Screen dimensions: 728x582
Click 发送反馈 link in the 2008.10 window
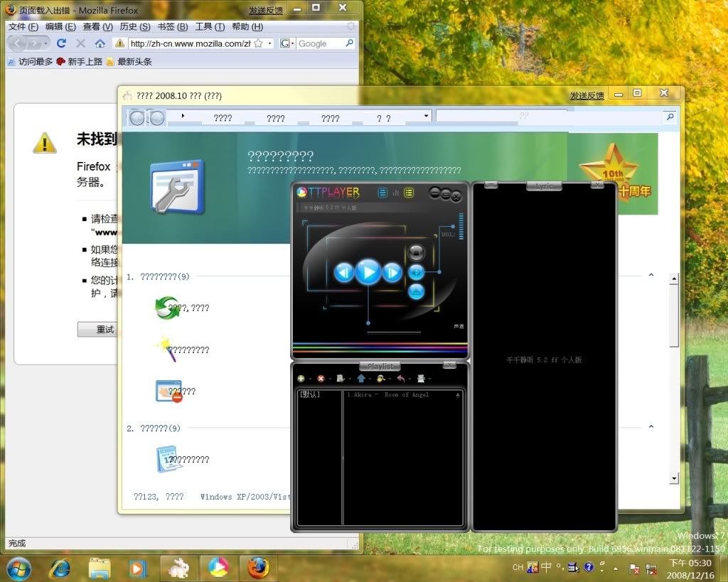coord(587,96)
